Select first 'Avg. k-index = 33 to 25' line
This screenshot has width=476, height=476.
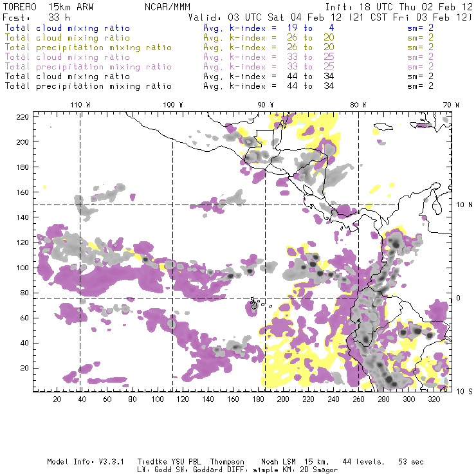[x=269, y=57]
